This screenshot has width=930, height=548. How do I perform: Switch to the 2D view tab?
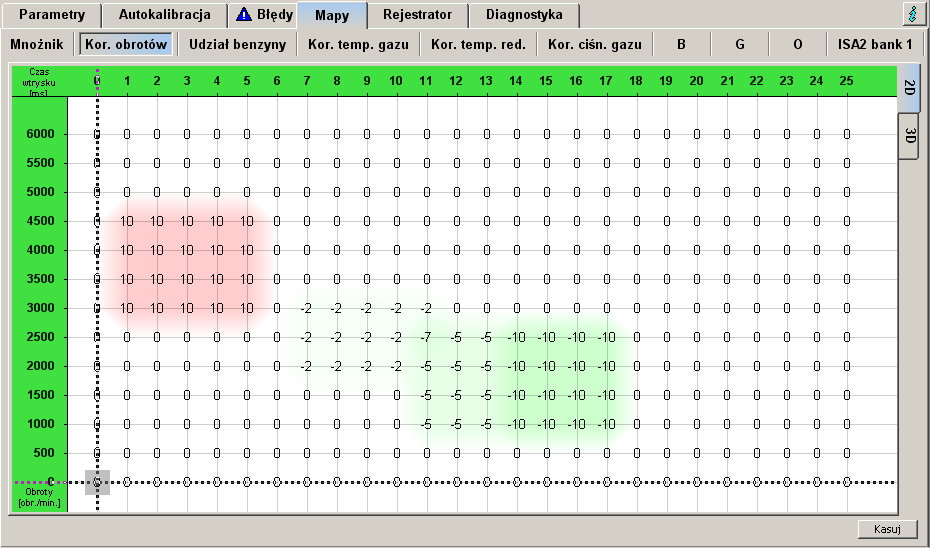pyautogui.click(x=909, y=88)
